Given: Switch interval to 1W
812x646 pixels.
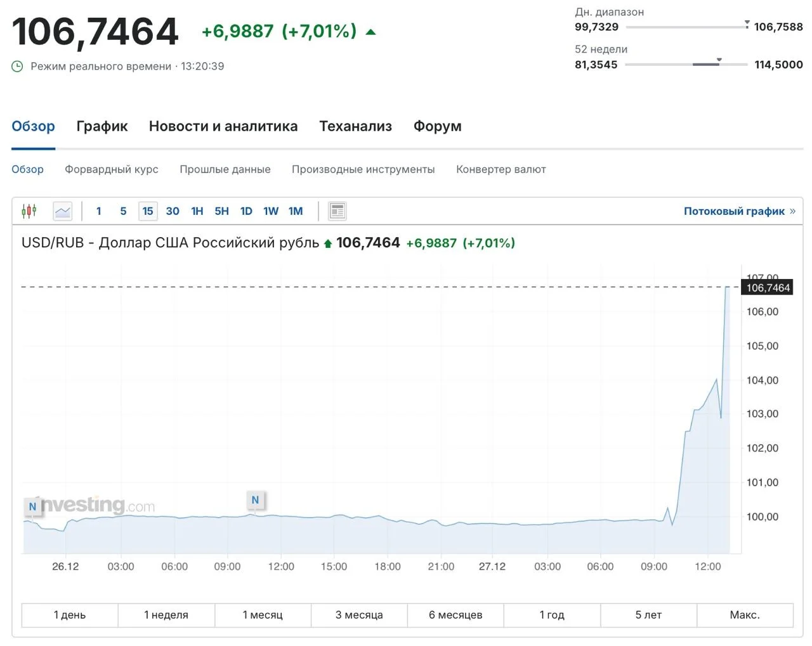Looking at the screenshot, I should point(271,211).
